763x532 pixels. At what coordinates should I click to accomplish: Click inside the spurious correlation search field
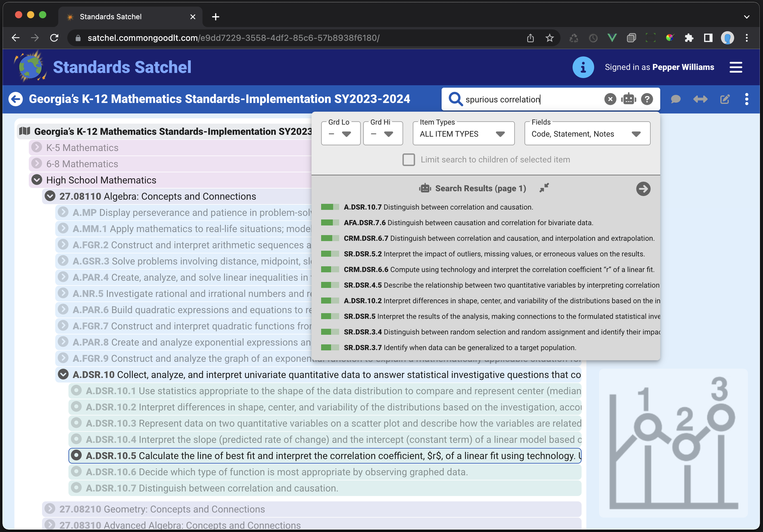point(532,99)
